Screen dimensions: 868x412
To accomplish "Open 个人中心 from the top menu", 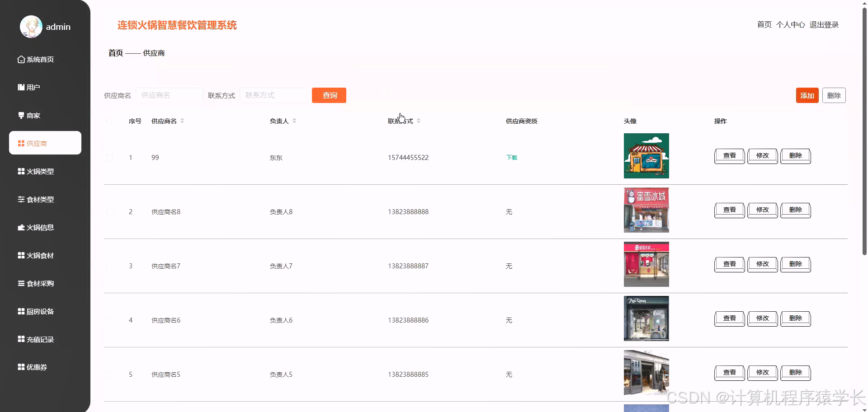I will [791, 24].
